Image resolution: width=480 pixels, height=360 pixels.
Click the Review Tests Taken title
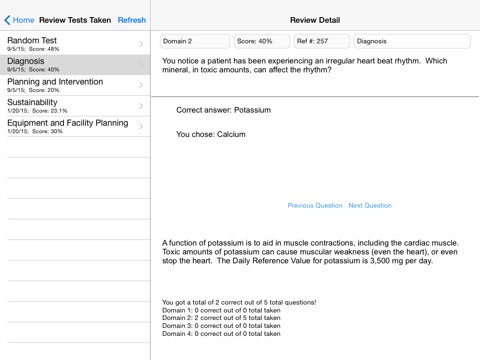[75, 20]
